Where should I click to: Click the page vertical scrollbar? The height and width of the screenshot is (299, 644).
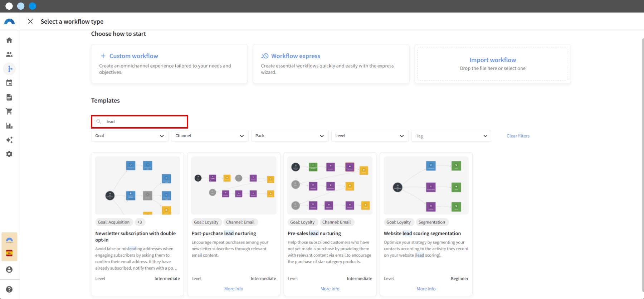point(643,165)
